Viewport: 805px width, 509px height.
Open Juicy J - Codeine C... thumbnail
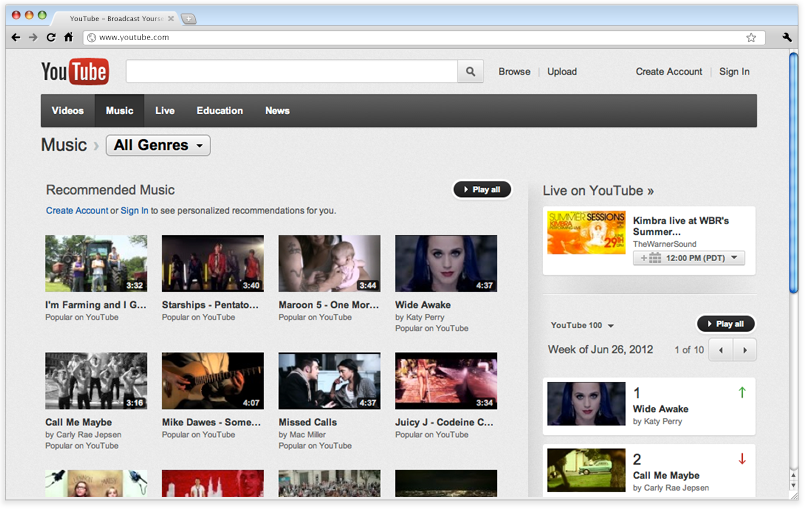click(x=446, y=381)
